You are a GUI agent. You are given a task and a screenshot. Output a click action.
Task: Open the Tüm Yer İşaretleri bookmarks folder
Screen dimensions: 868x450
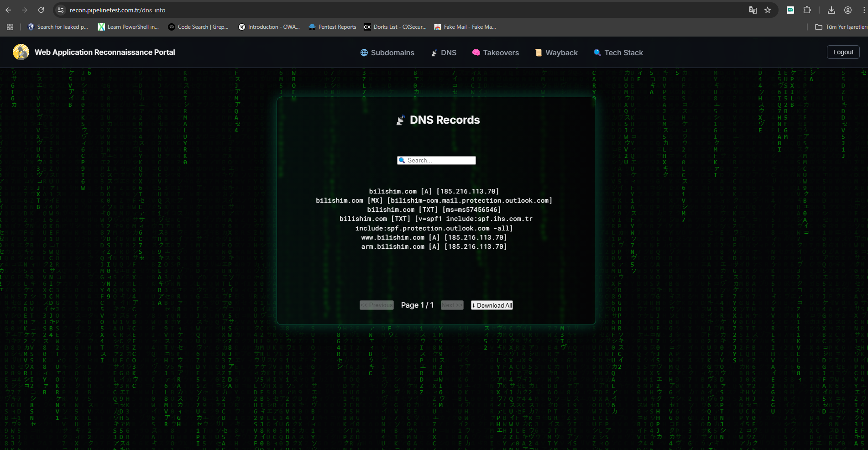point(841,27)
